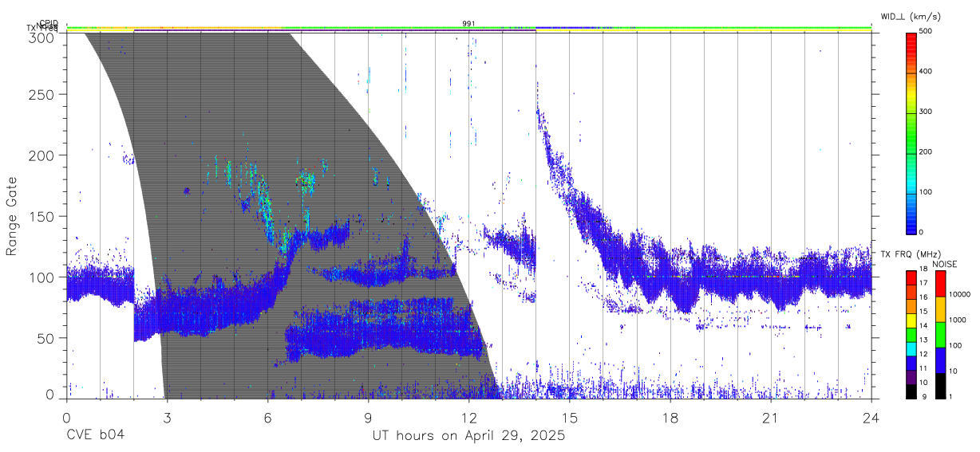The height and width of the screenshot is (452, 980).
Task: Click the 15 label on TX FRQ scale
Action: coord(924,311)
